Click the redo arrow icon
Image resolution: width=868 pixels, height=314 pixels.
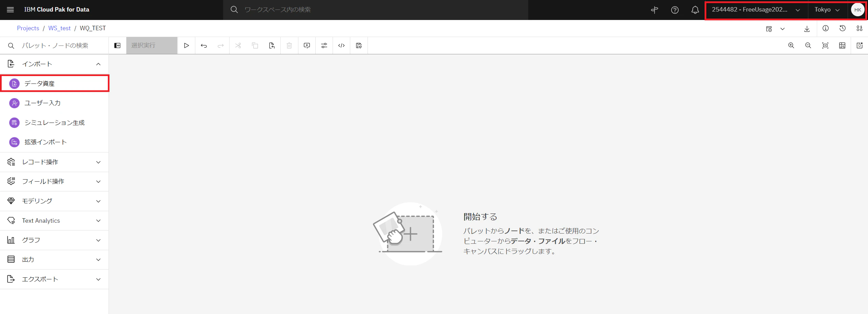[221, 45]
